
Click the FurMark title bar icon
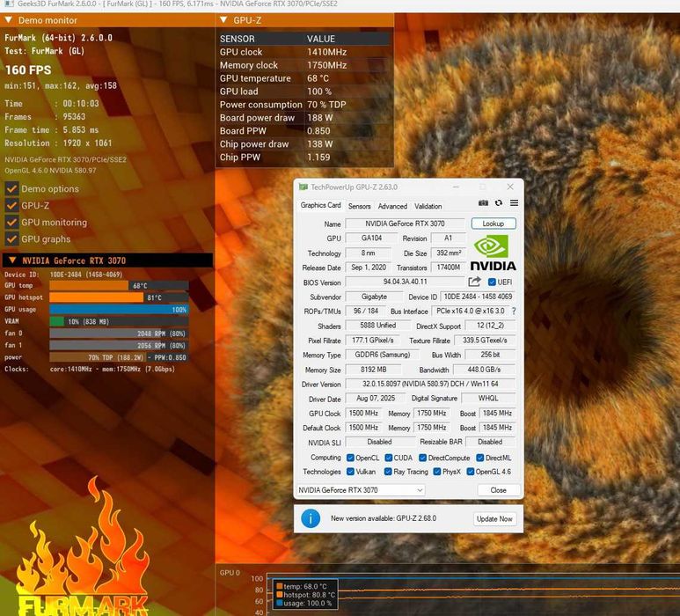click(x=8, y=4)
